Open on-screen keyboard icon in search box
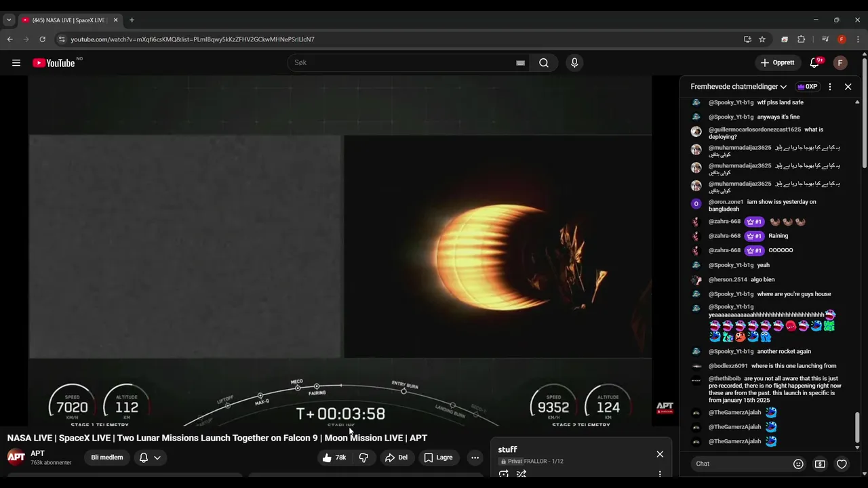 pyautogui.click(x=520, y=63)
